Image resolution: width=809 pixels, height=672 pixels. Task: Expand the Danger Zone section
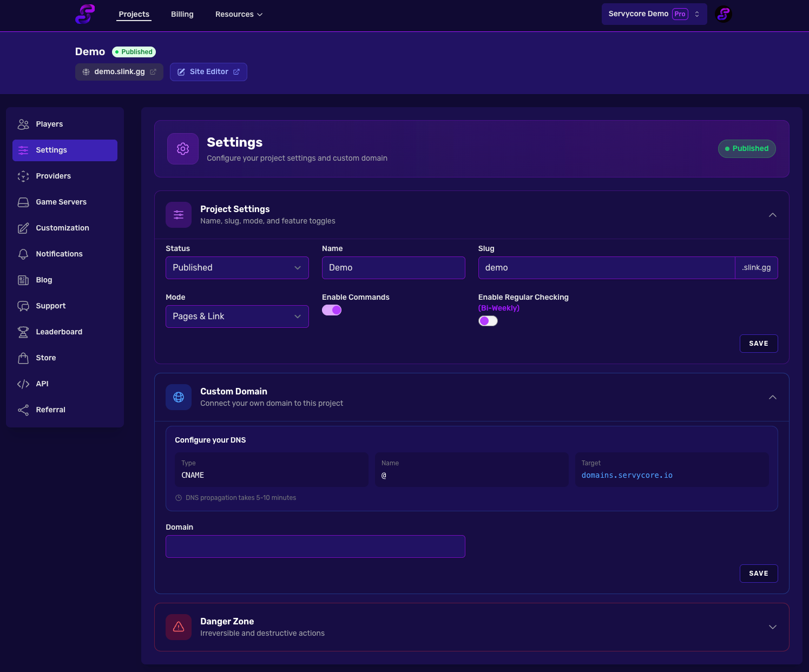[772, 627]
